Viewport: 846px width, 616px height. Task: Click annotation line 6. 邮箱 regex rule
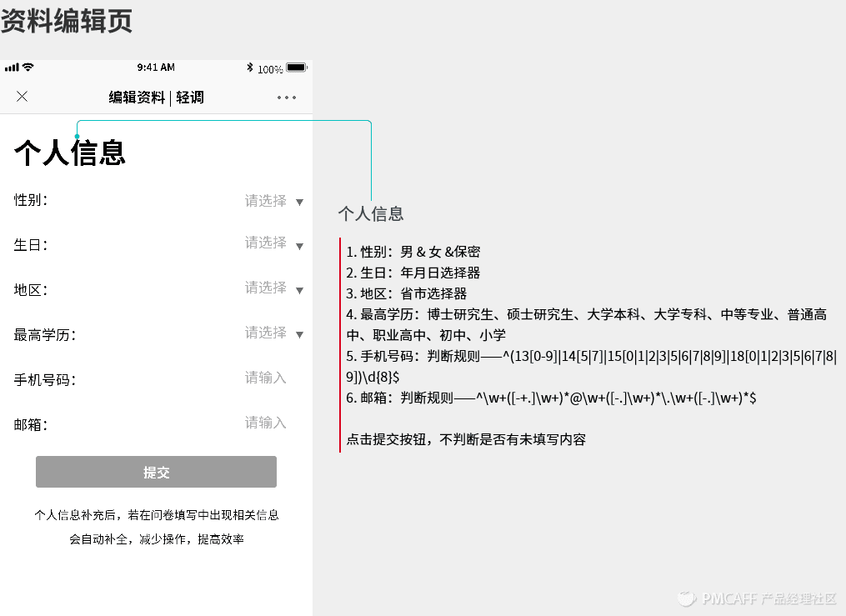[x=551, y=398]
